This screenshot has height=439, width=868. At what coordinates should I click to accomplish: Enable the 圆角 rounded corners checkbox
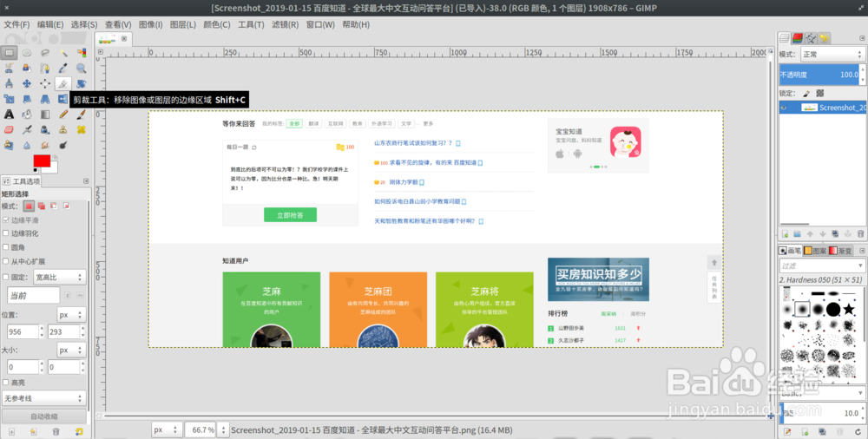6,247
